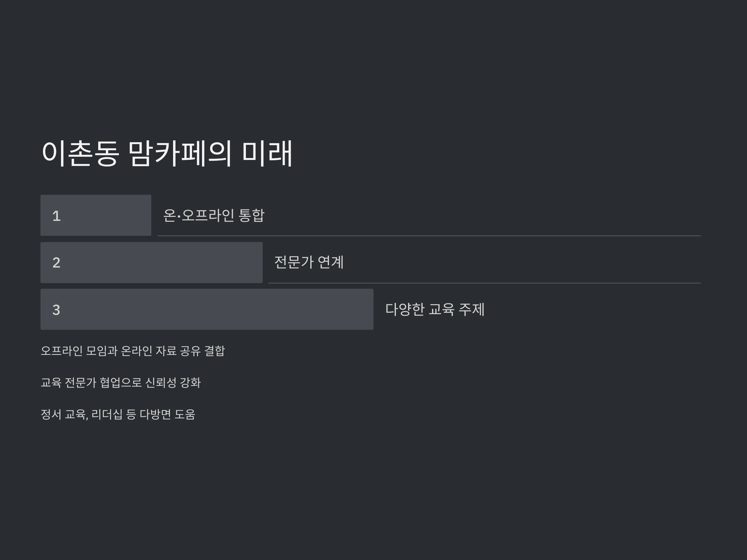Click the '온·오프라인 통합' label
Viewport: 747px width, 560px height.
(214, 215)
